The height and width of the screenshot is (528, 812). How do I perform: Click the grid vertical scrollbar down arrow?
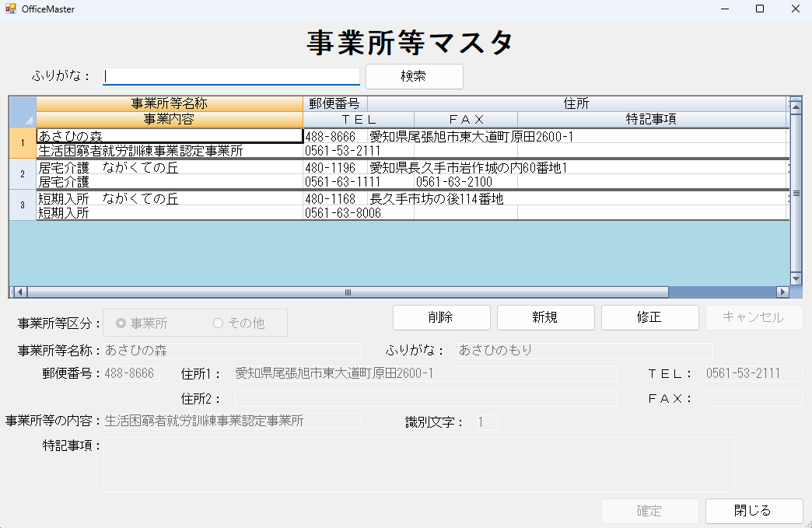tap(796, 279)
